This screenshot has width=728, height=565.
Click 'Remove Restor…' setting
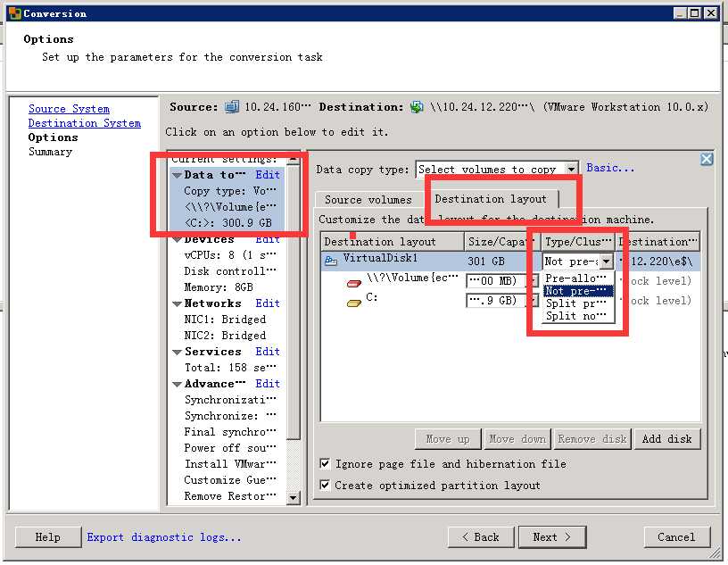click(x=230, y=496)
